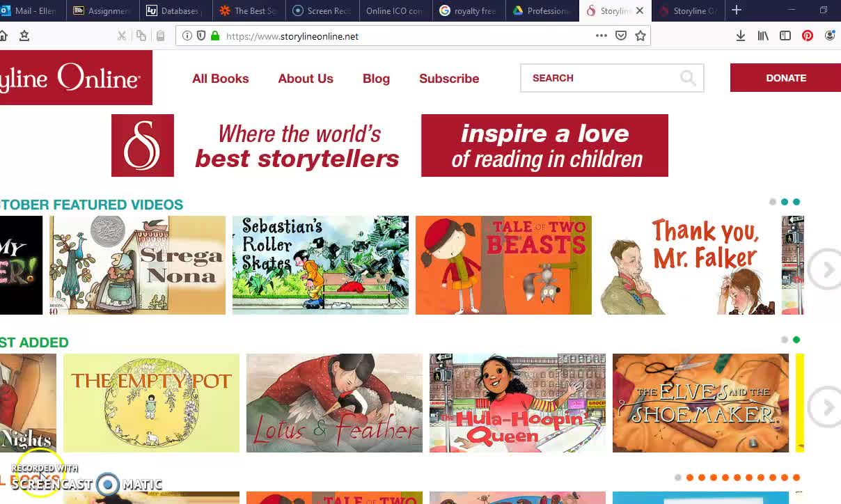This screenshot has height=504, width=841.
Task: Open page actions three-dot menu in address bar
Action: pyautogui.click(x=602, y=36)
